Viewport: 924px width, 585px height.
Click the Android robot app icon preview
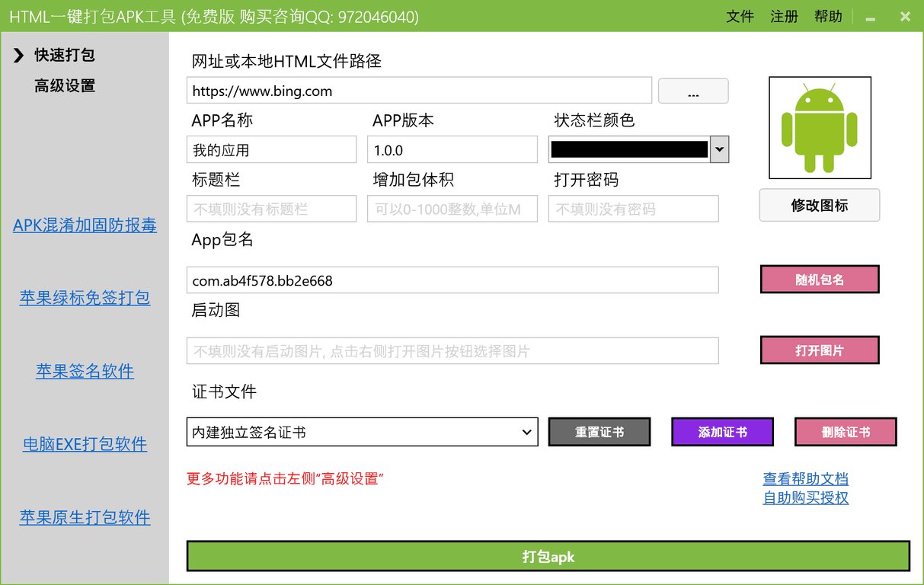click(819, 126)
